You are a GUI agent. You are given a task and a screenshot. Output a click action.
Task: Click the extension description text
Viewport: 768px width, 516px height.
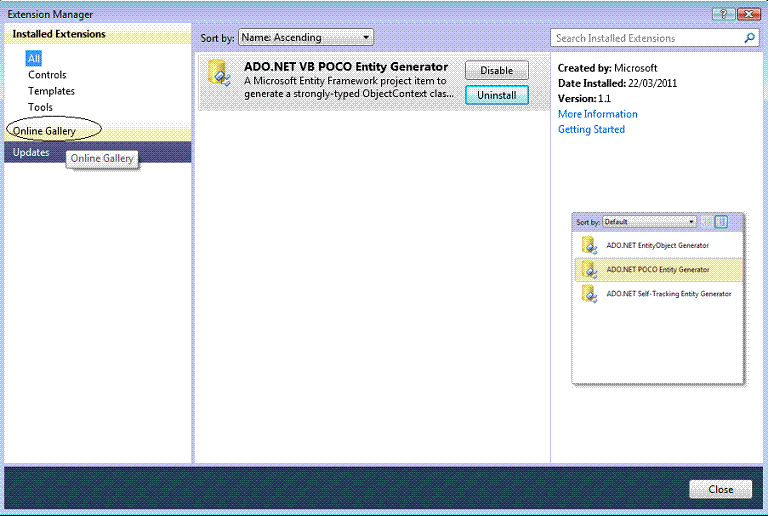pos(349,87)
